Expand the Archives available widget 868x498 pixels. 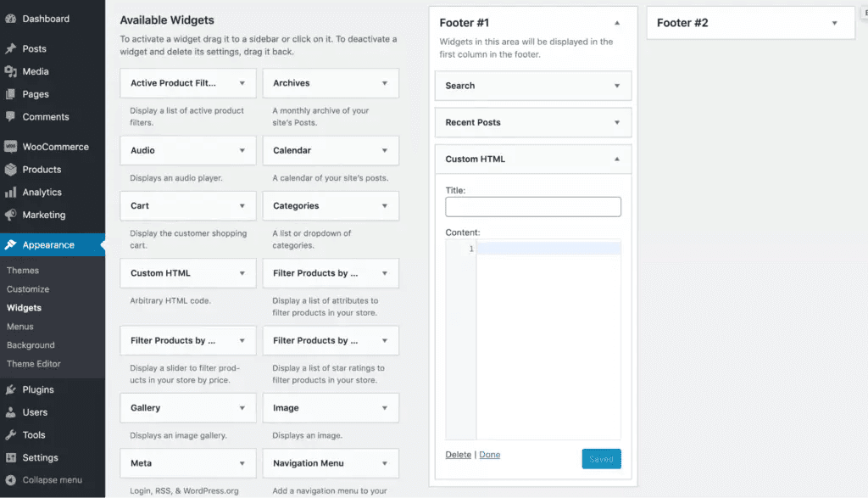point(385,83)
